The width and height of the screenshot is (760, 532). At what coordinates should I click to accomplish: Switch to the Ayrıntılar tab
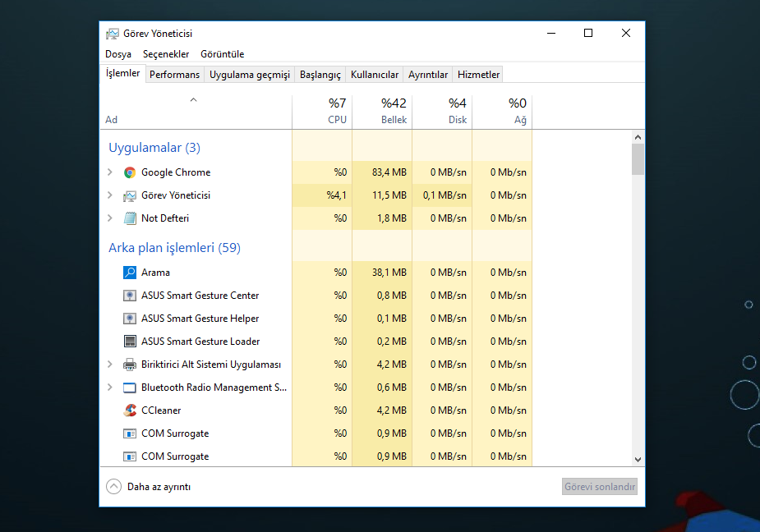[x=428, y=75]
